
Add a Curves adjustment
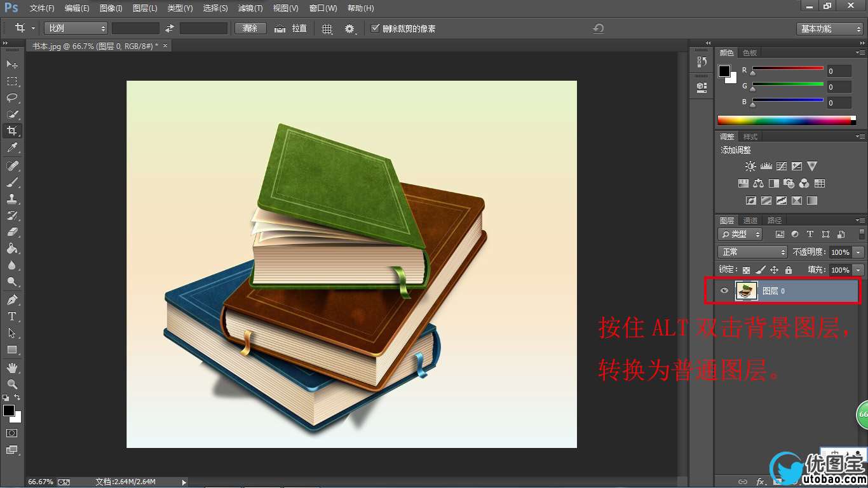click(781, 166)
